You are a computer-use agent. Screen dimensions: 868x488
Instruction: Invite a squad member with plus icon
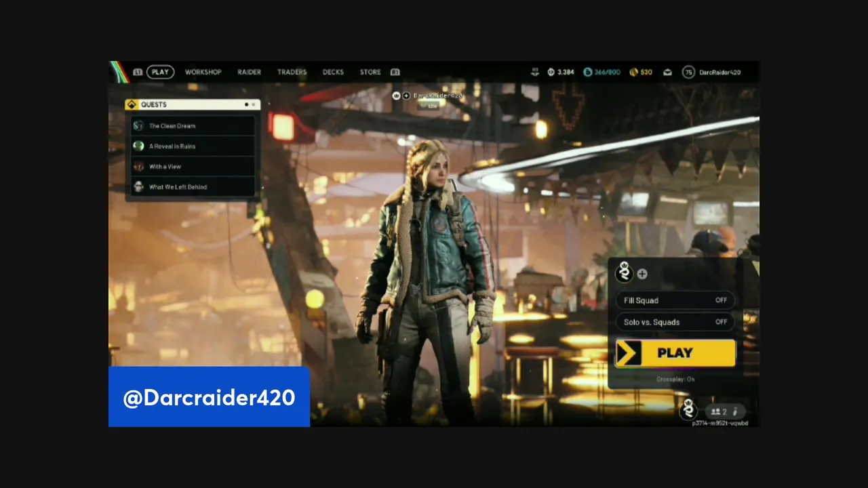(x=642, y=274)
